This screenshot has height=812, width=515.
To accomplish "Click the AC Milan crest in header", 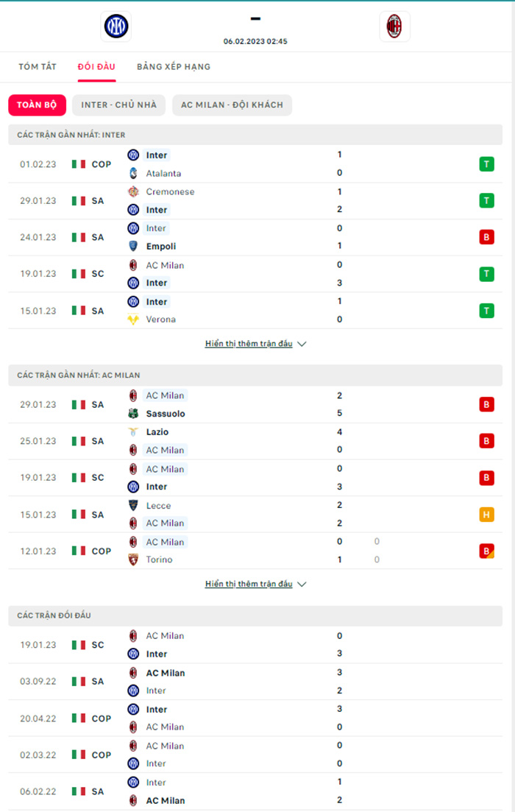I will (x=394, y=27).
